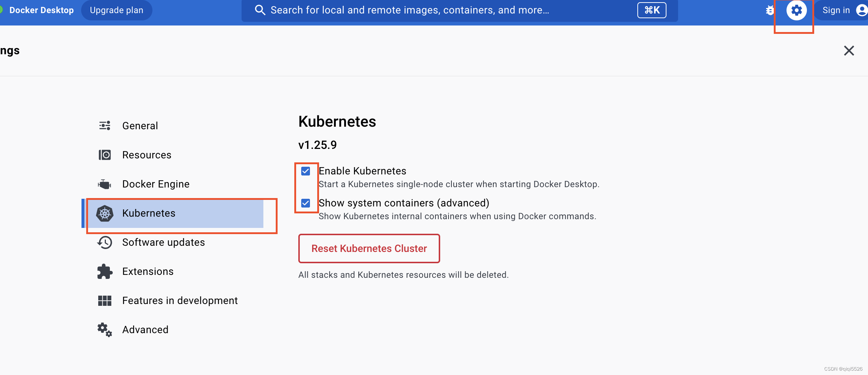Select the Kubernetes helm wheel icon
Viewport: 868px width, 375px height.
point(104,213)
